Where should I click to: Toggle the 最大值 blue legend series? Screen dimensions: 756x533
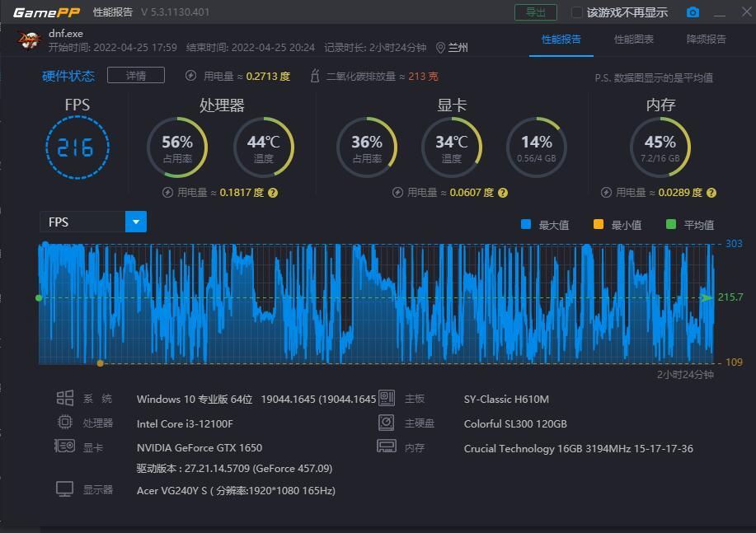[x=526, y=225]
